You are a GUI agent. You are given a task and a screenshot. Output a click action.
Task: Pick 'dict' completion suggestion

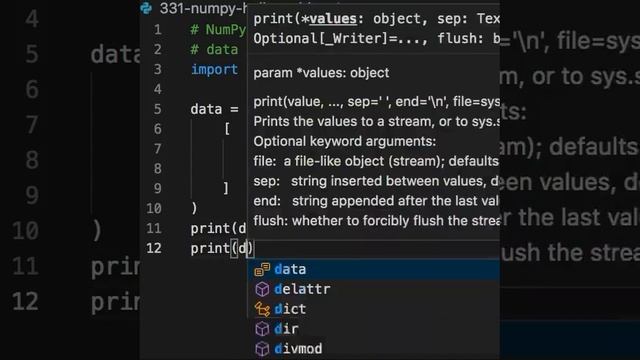(373, 309)
